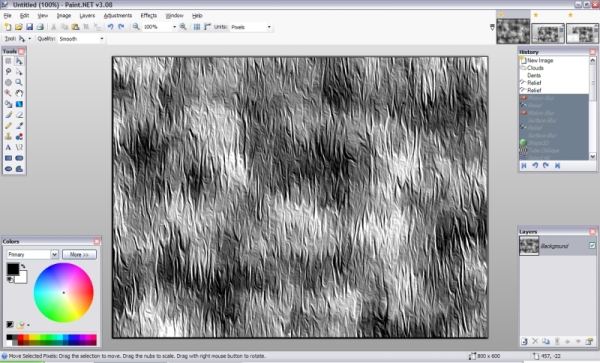Screen dimensions: 600x363
Task: Click the black primary color swatch
Action: click(13, 269)
